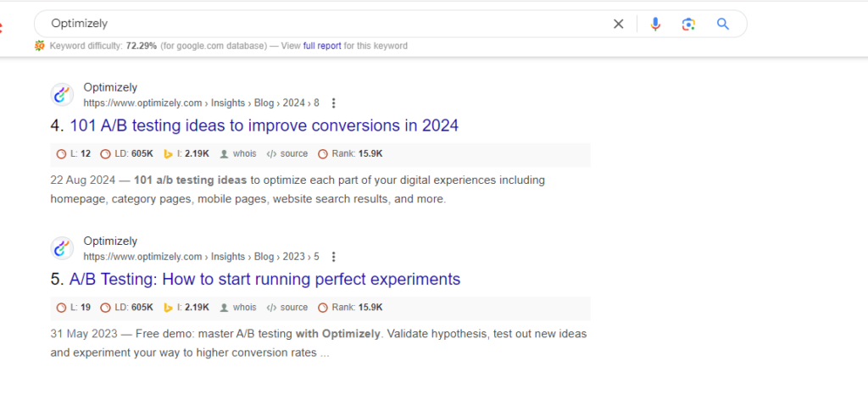Open Google Lens image search icon
This screenshot has height=394, width=868.
coord(688,24)
